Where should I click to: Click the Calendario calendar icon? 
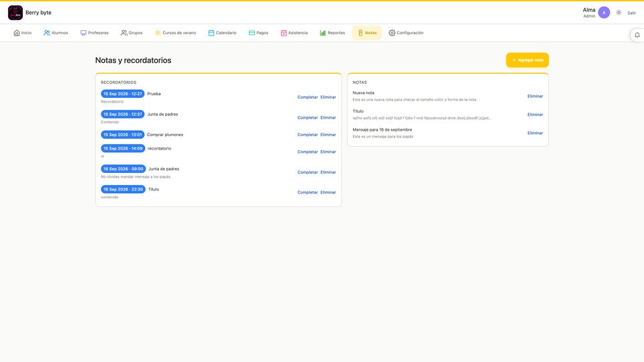point(211,33)
